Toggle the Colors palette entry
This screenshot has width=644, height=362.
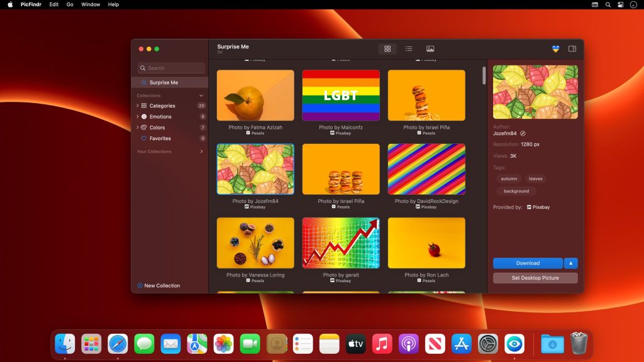143,128
